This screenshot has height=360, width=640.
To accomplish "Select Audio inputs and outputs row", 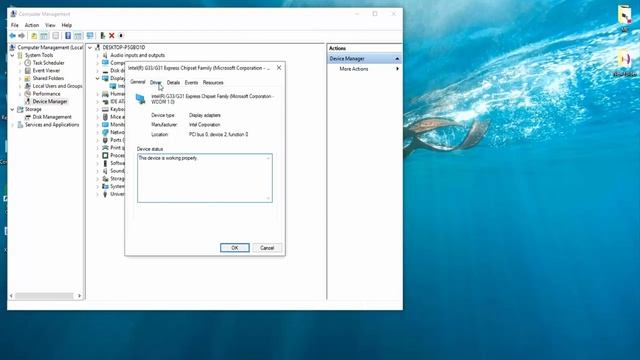I will 138,55.
